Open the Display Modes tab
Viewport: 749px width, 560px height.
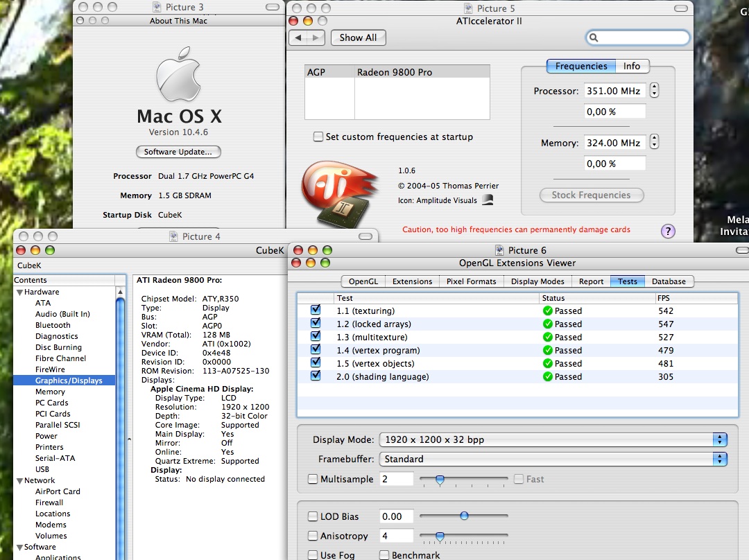[x=537, y=281]
